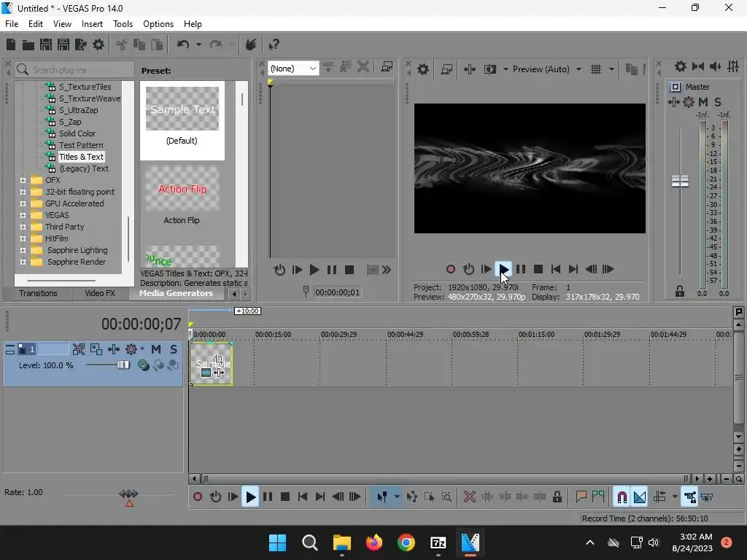This screenshot has height=560, width=747.
Task: Open a project with the folder icon
Action: (x=28, y=44)
